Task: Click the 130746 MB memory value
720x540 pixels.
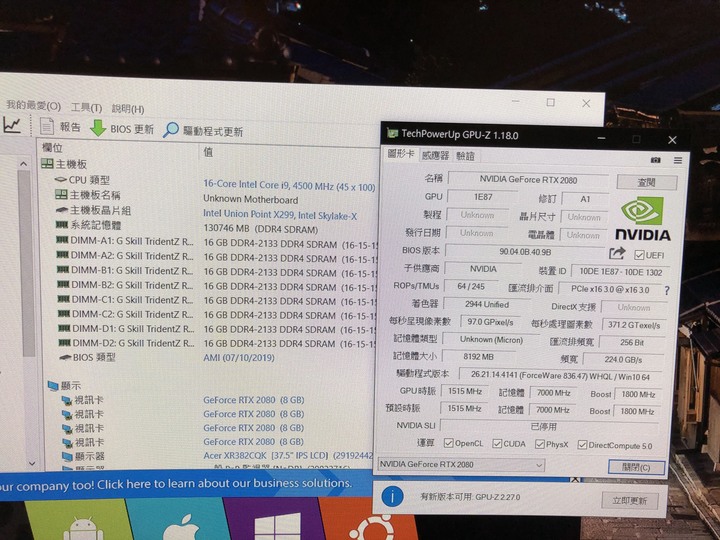Action: pyautogui.click(x=260, y=229)
